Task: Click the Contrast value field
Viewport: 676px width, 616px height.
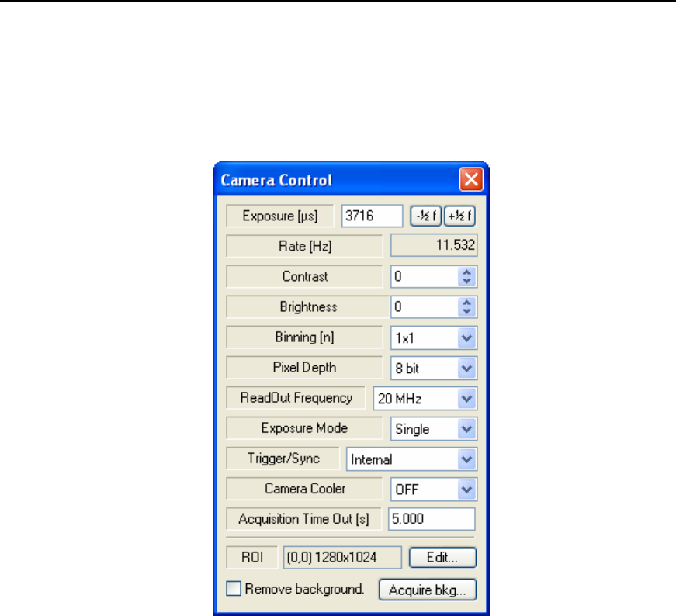Action: coord(424,277)
